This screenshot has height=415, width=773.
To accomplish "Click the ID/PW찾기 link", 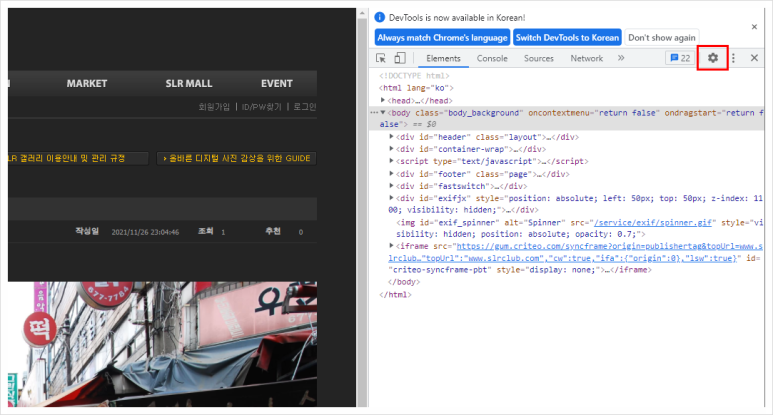I will tap(261, 106).
